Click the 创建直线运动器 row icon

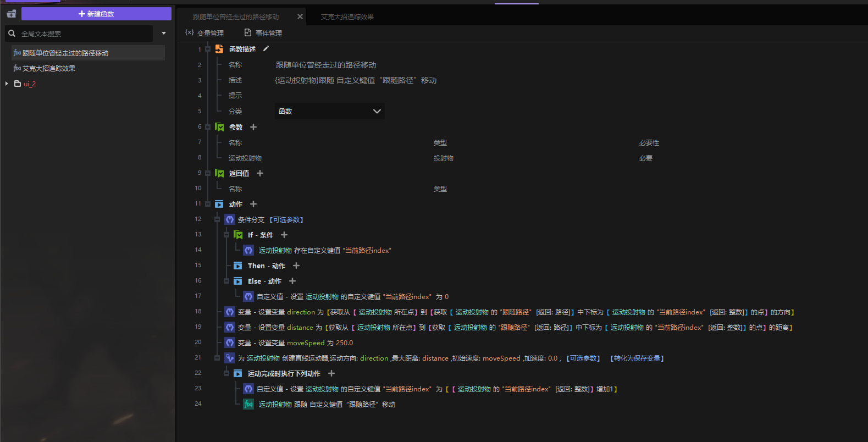click(230, 358)
